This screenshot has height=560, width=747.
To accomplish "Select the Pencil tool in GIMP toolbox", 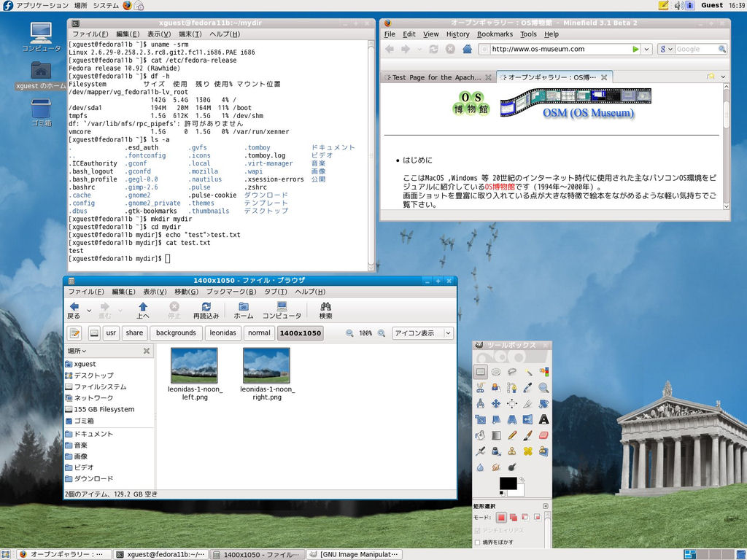I will coord(512,435).
